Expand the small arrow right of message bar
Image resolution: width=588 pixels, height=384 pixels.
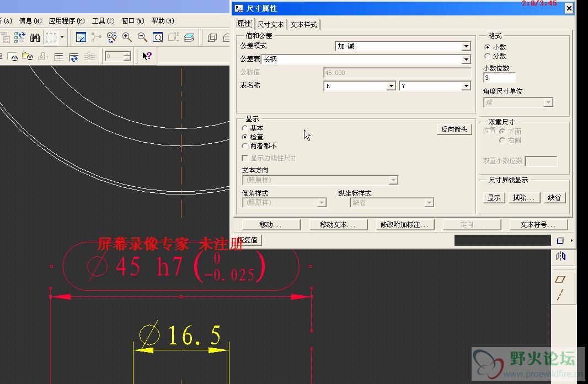point(571,241)
